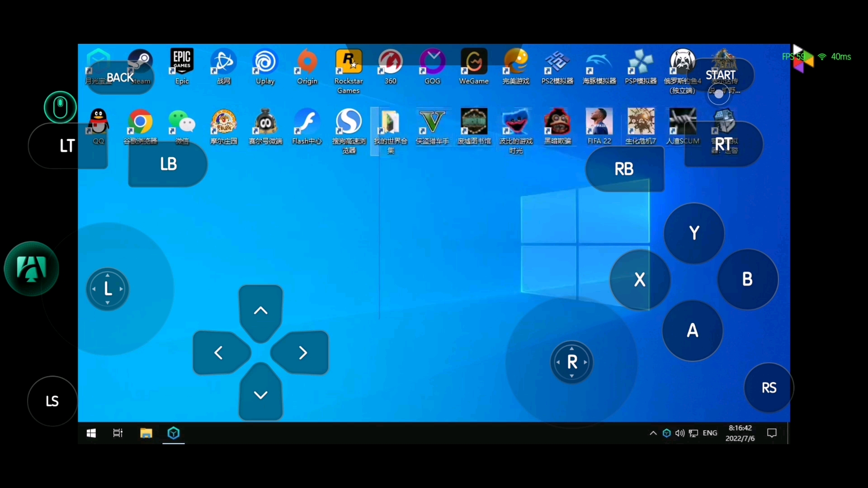Tap the LT trigger button

tap(68, 146)
